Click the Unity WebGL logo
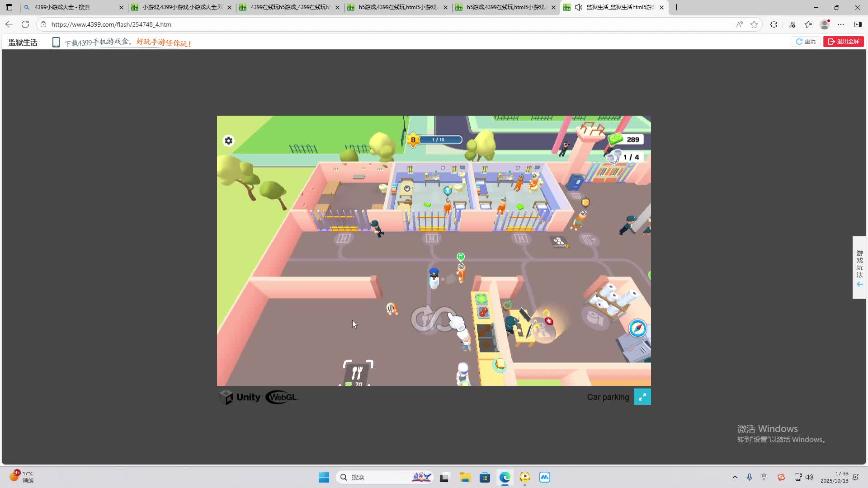Viewport: 868px width, 488px height. coord(259,397)
